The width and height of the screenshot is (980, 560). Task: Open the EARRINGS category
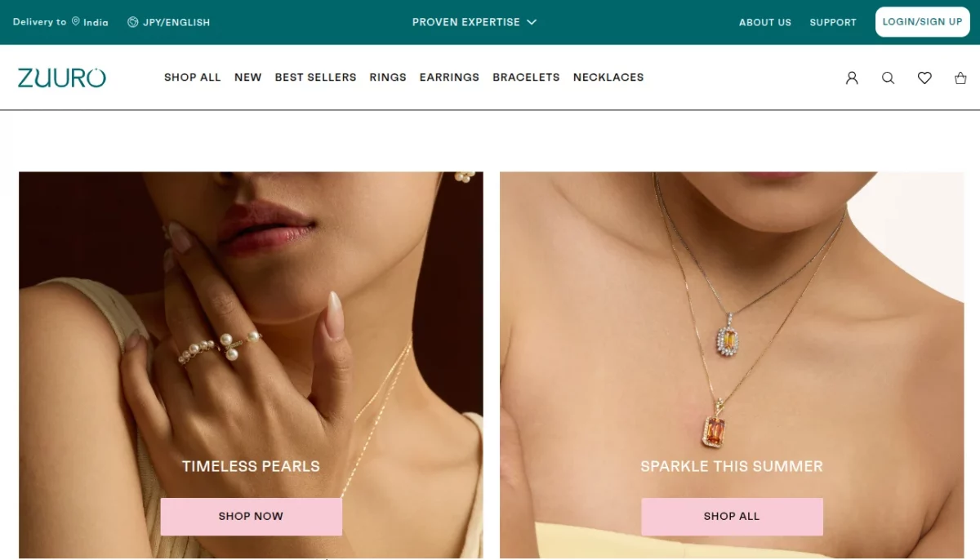pyautogui.click(x=448, y=78)
